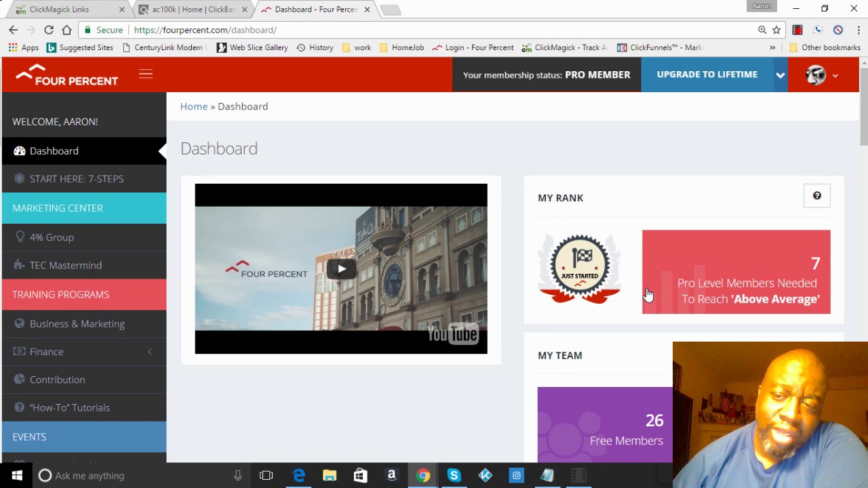The image size is (868, 488).
Task: Open a new browser tab
Action: tap(390, 9)
